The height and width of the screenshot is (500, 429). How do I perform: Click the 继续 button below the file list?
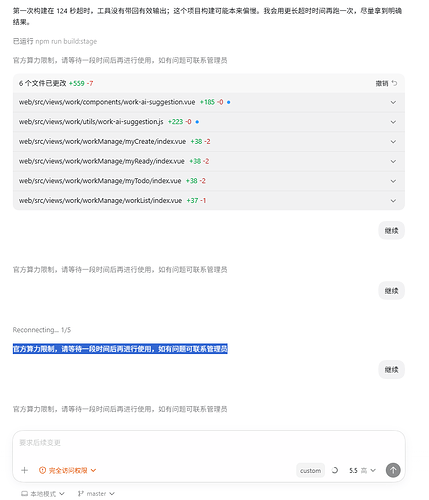coord(391,230)
